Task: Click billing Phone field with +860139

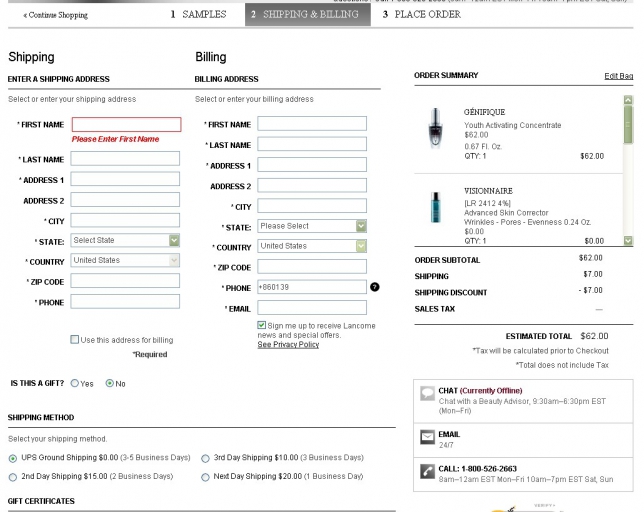Action: coord(312,287)
